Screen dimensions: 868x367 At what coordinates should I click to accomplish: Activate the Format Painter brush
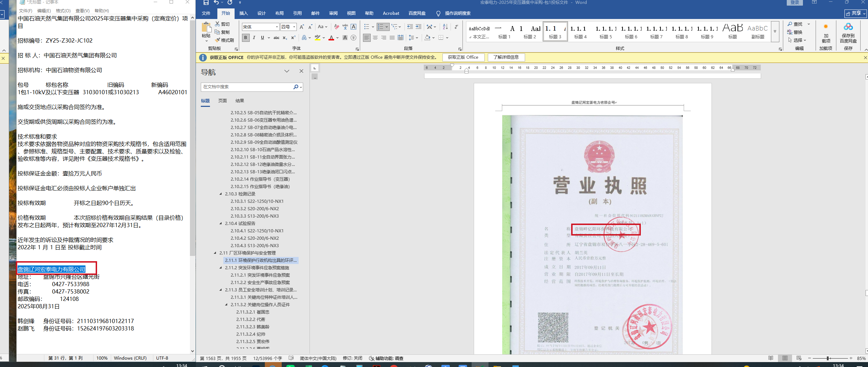(224, 40)
